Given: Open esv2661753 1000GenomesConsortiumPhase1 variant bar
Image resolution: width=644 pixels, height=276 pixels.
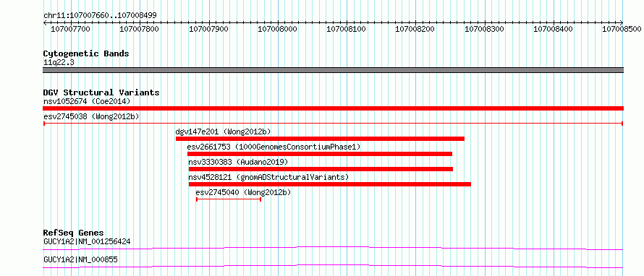Looking at the screenshot, I should (320, 154).
